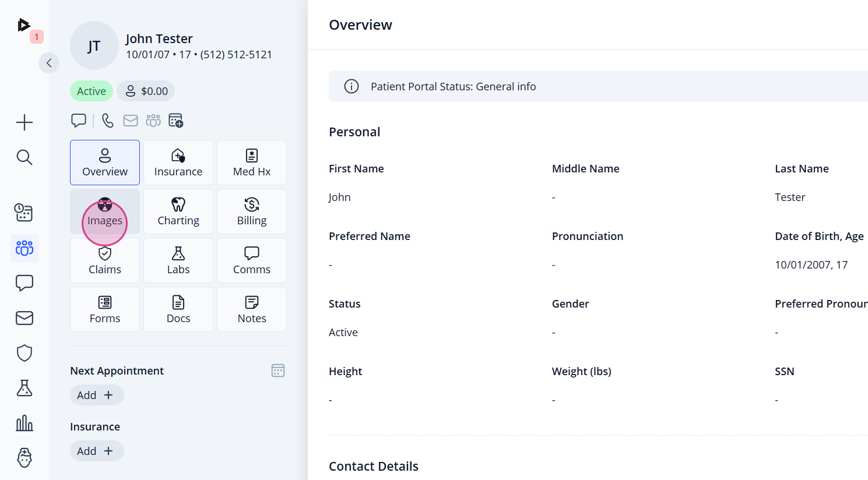
Task: Click the JT patient avatar
Action: tap(94, 45)
